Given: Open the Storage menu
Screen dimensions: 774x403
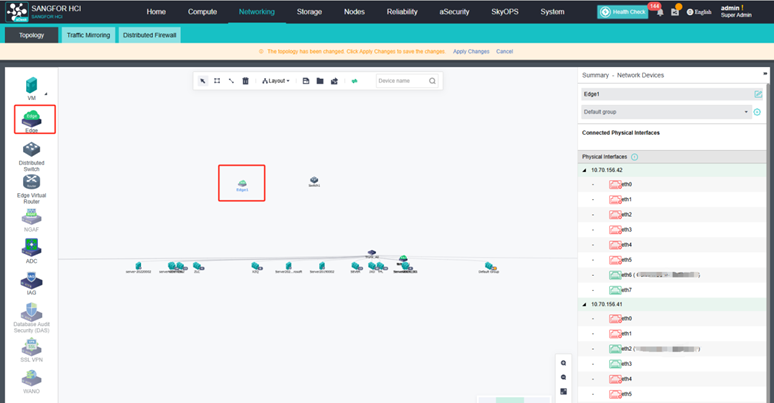Looking at the screenshot, I should point(310,12).
